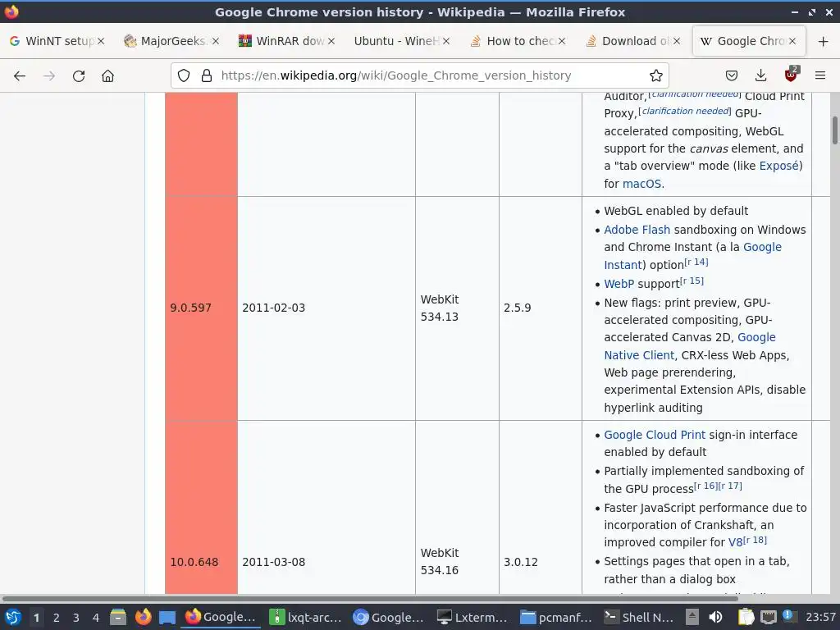Jump to reference r 14

[x=696, y=262]
